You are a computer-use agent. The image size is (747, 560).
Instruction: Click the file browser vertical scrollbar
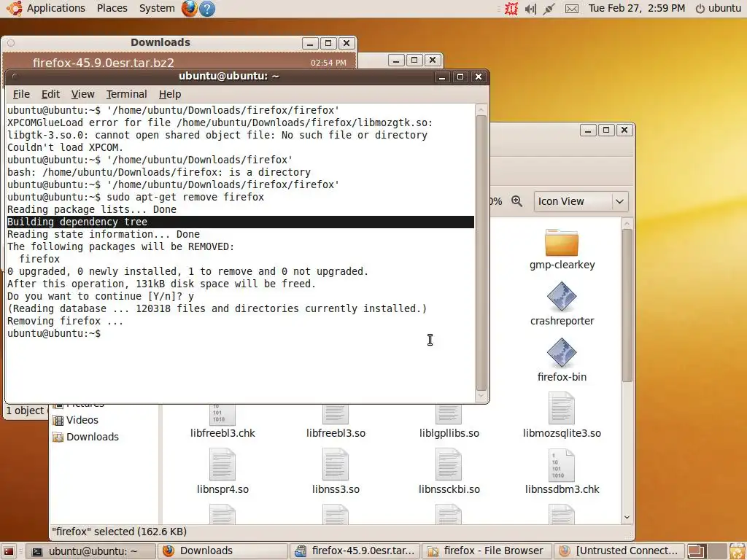pyautogui.click(x=627, y=305)
